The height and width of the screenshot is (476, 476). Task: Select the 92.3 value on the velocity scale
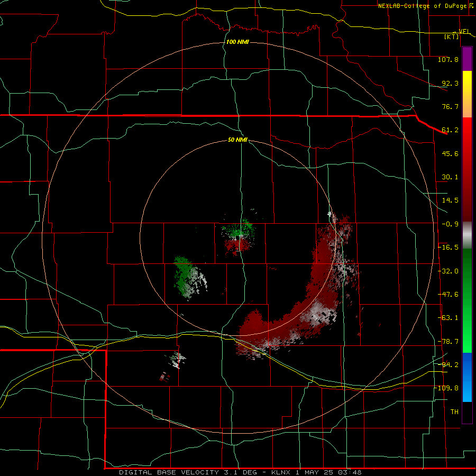(x=450, y=83)
